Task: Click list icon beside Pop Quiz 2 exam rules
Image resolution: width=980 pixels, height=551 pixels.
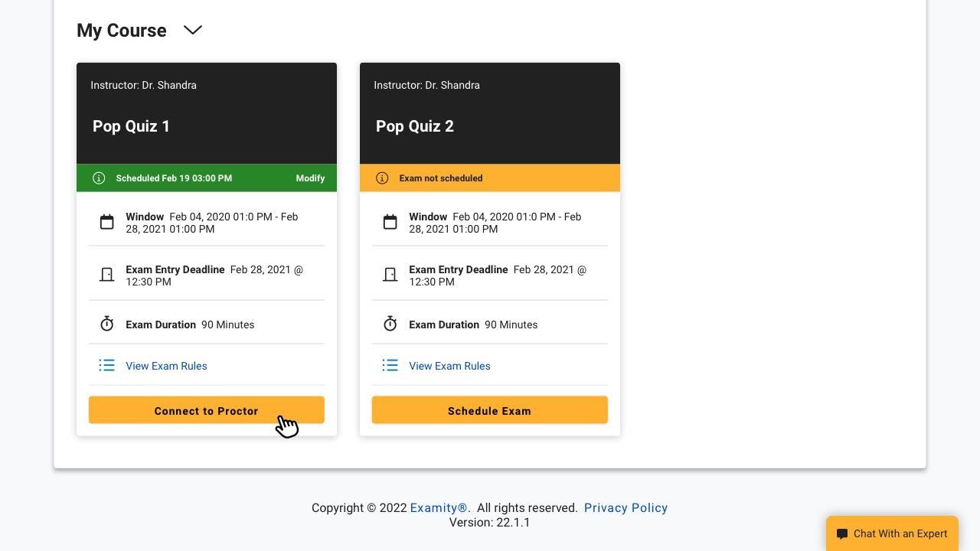Action: pos(390,366)
